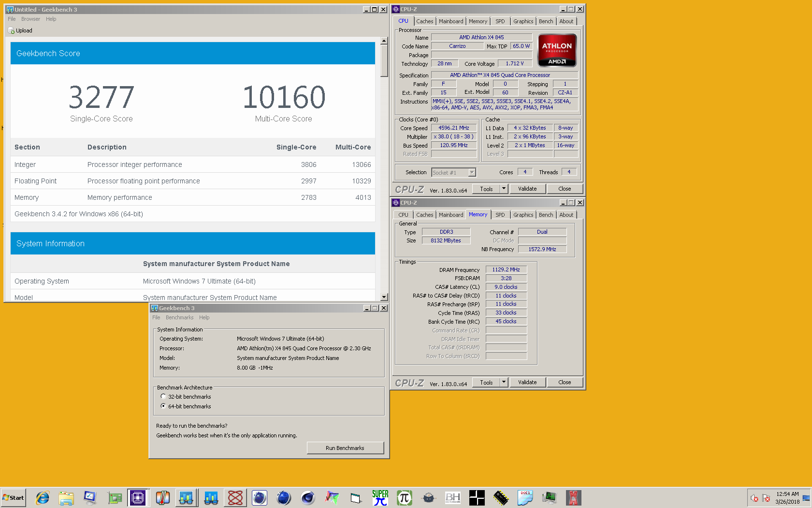Image resolution: width=812 pixels, height=508 pixels.
Task: Click Geekbench results scrollbar down arrow
Action: click(x=384, y=297)
